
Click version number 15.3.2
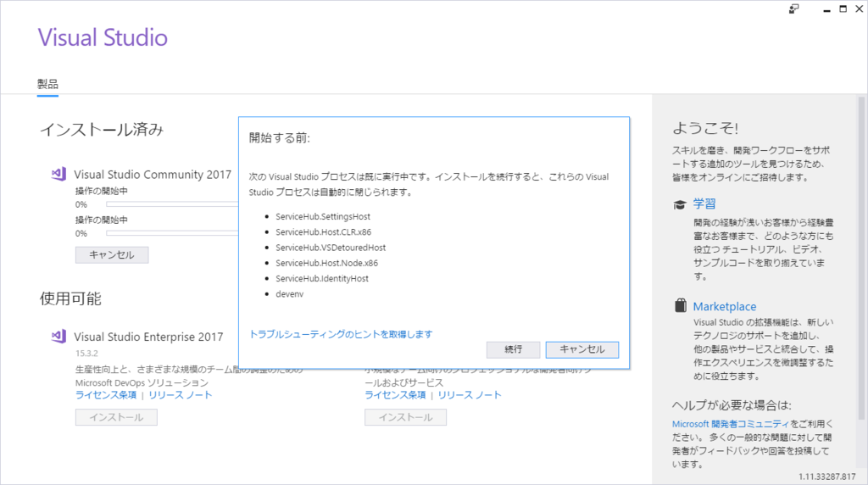[86, 354]
